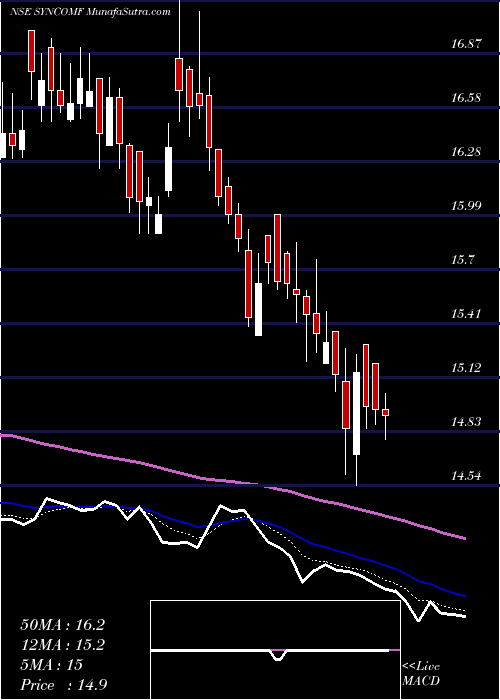Viewport: 500px width, 700px height.
Task: Click the 15.99 price axis label
Action: tap(466, 206)
